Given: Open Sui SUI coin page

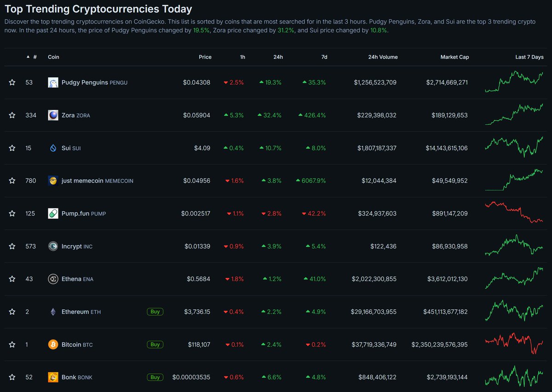Looking at the screenshot, I should pos(71,148).
